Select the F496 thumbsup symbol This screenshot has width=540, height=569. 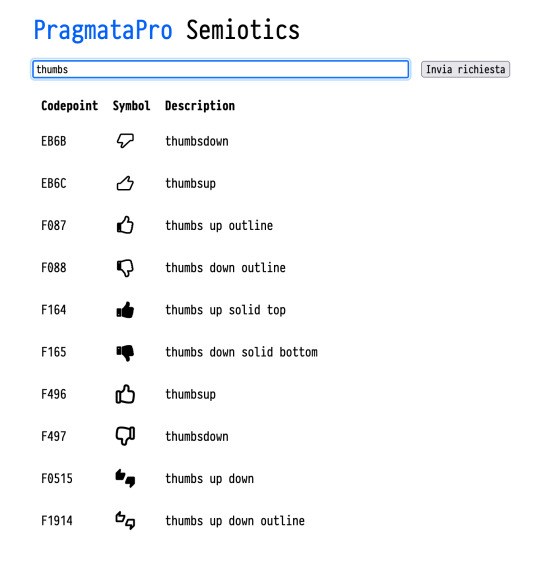125,394
